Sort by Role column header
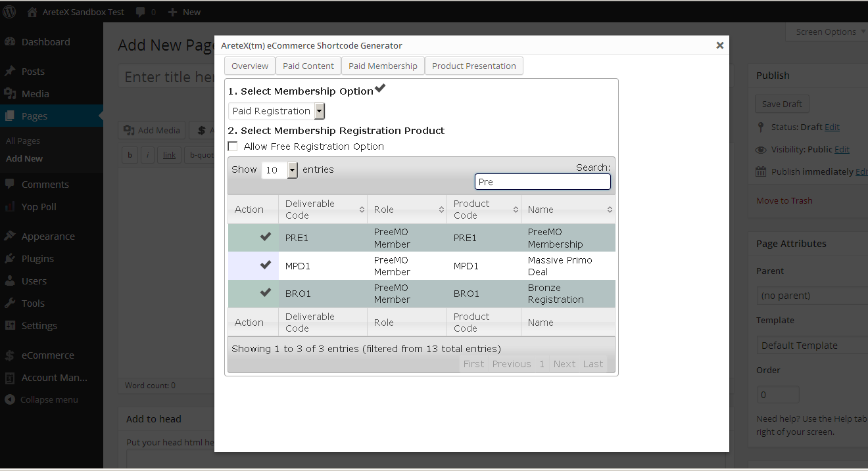Viewport: 868px width, 471px height. click(x=407, y=210)
